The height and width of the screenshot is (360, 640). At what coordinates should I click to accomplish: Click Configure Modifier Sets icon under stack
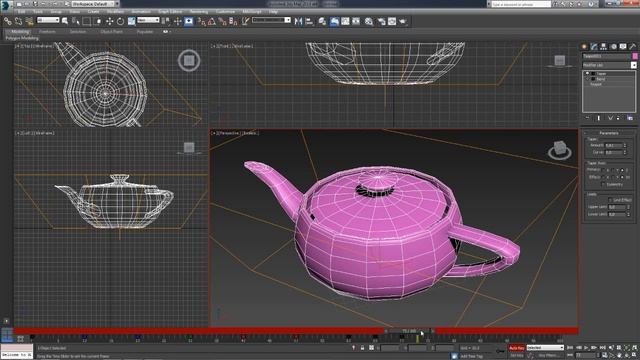click(x=630, y=118)
